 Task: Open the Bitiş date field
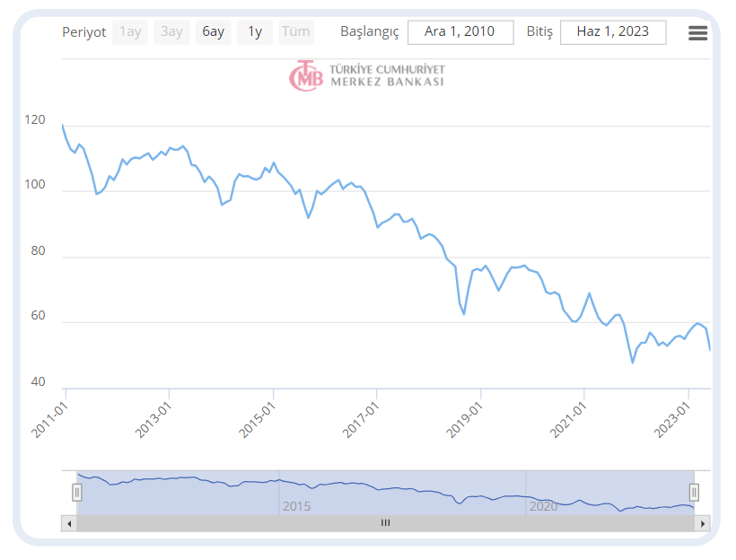613,32
